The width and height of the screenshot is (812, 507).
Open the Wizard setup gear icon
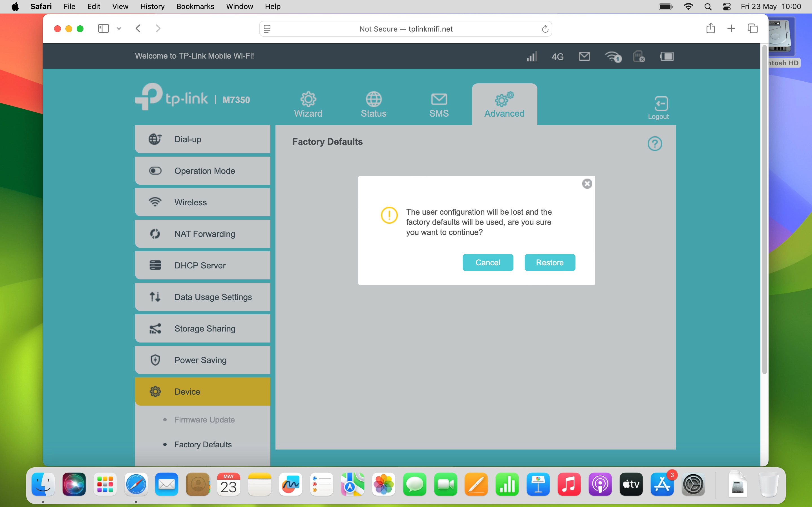[308, 99]
